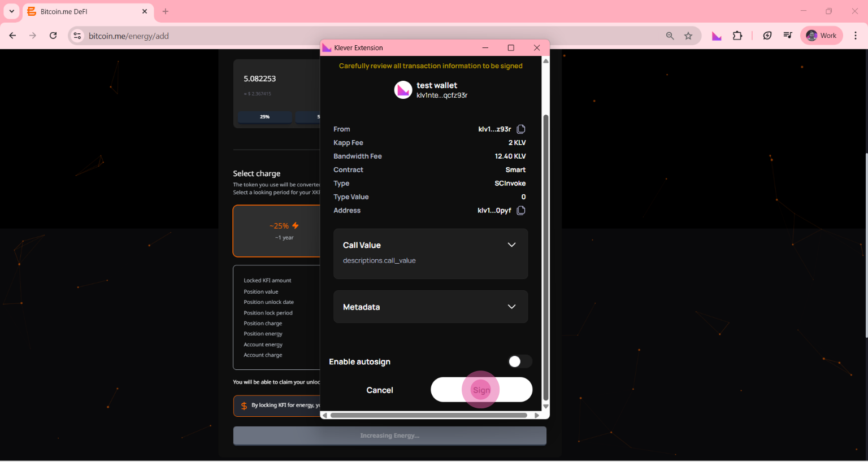Reload the bitcoin.me page

click(53, 36)
